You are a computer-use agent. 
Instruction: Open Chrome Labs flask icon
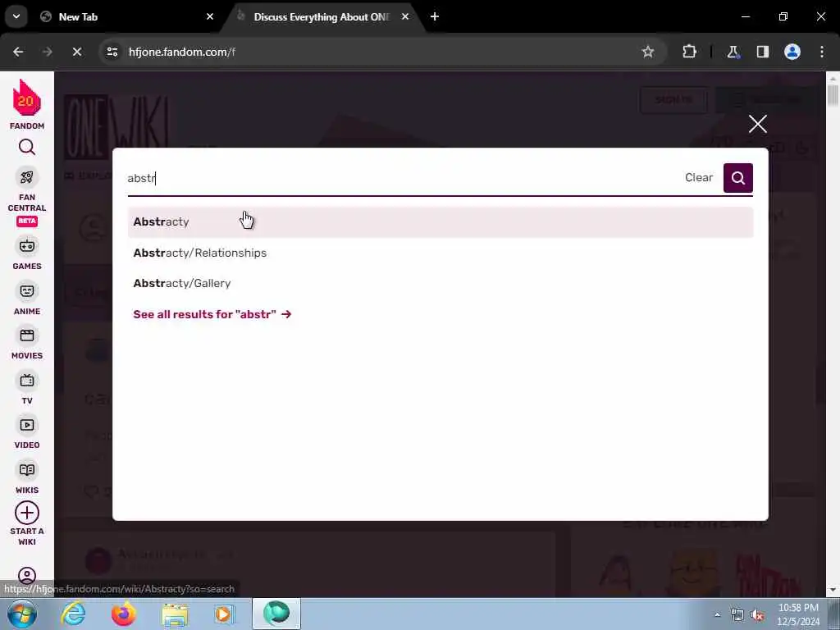coord(733,52)
